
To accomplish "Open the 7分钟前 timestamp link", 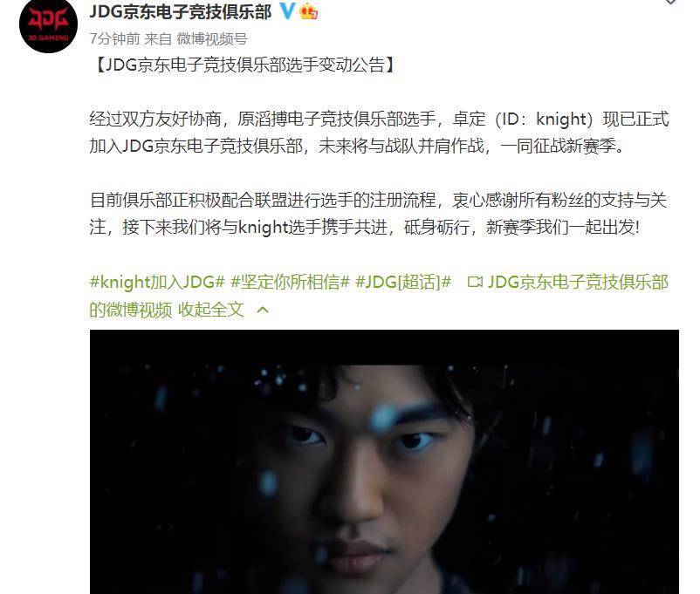I will 114,39.
